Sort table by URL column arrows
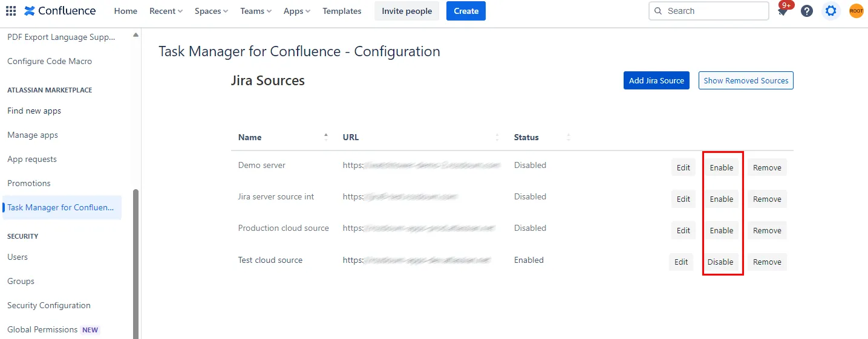 497,137
